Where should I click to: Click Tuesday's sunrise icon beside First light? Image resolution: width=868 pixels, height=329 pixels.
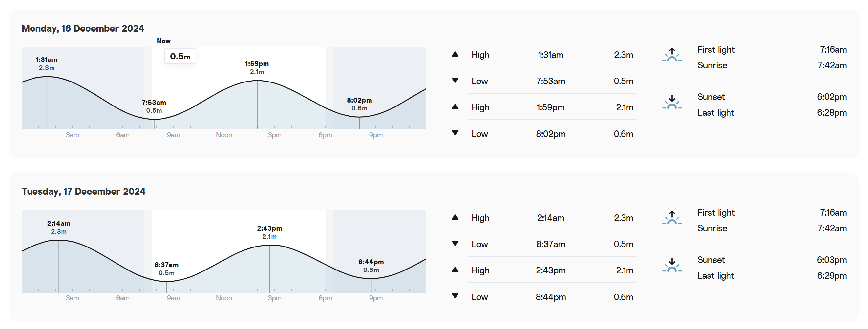click(671, 218)
